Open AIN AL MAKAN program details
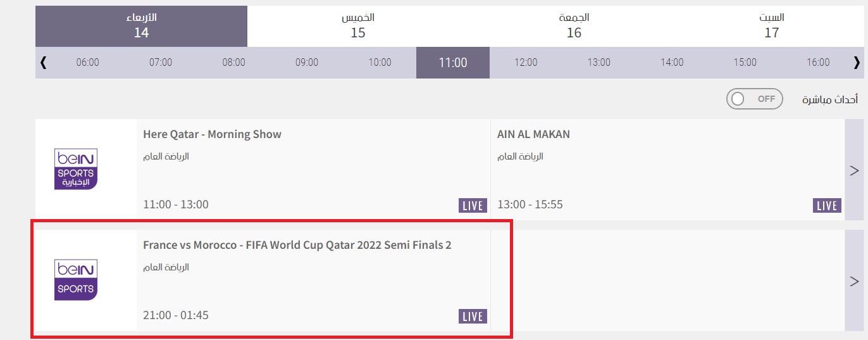The width and height of the screenshot is (868, 340). click(x=533, y=134)
